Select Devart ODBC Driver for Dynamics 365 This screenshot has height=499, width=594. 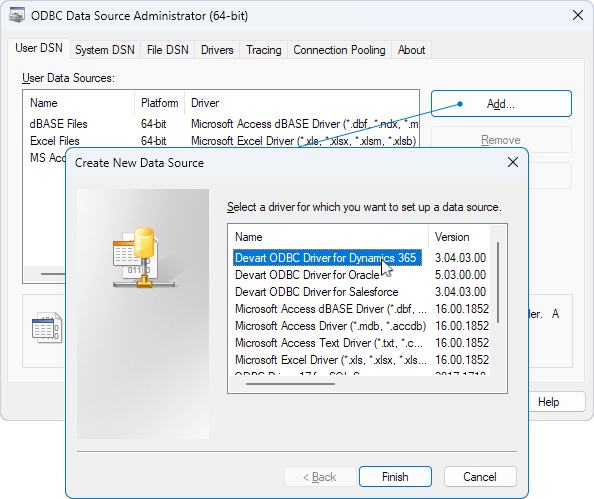click(327, 258)
